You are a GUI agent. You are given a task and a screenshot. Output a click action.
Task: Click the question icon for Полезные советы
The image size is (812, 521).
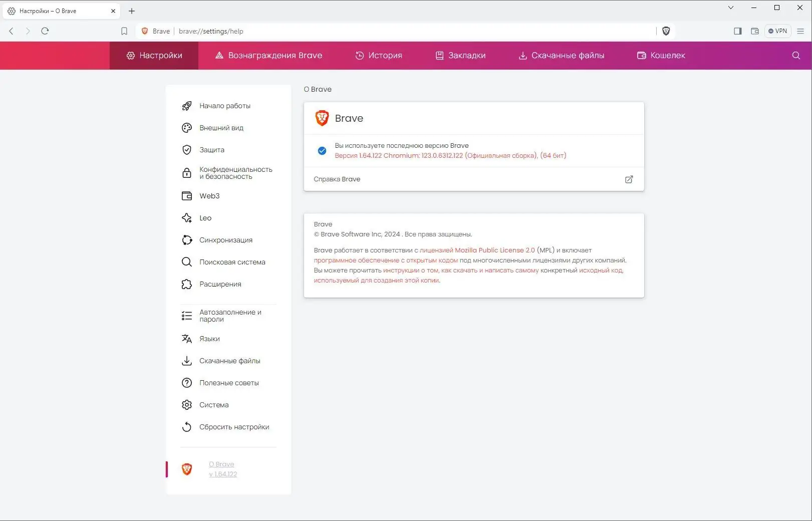(x=187, y=383)
